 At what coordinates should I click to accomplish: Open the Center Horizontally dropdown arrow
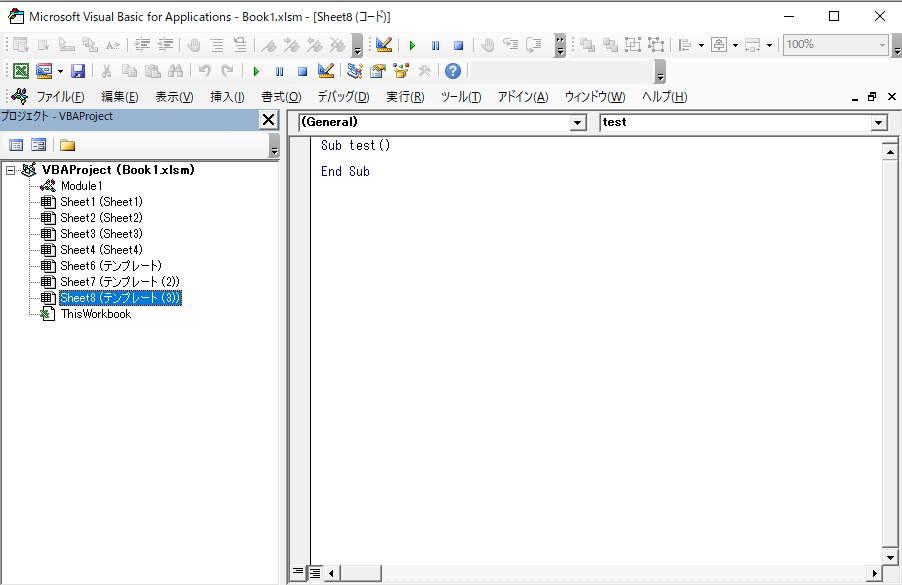[735, 45]
